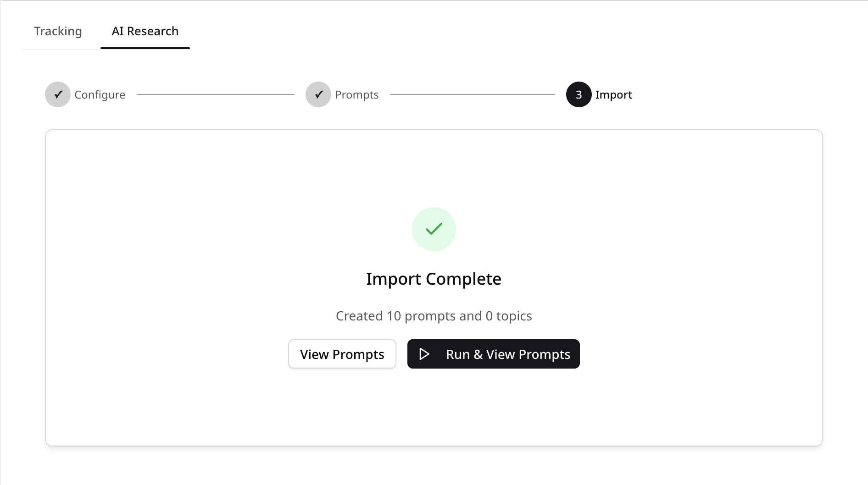Select the AI Research tab

click(145, 31)
